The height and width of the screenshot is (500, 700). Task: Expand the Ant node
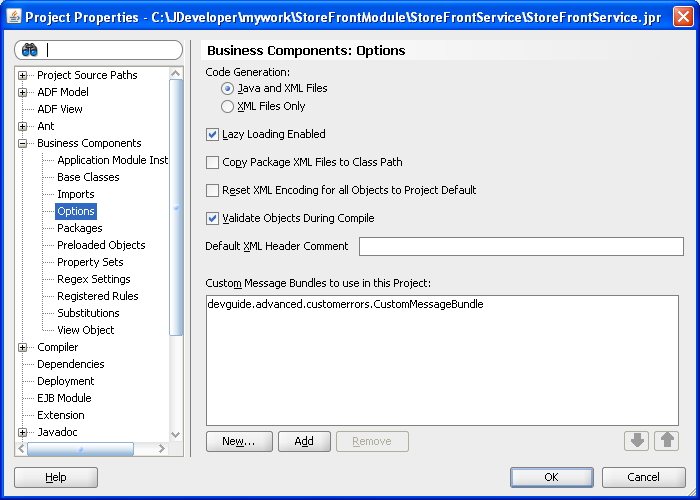pyautogui.click(x=22, y=126)
